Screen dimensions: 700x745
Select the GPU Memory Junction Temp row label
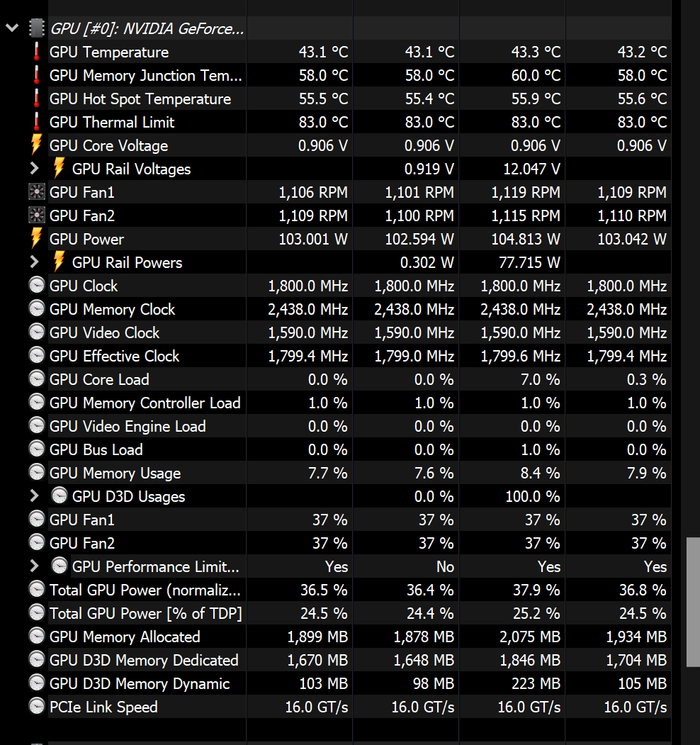(146, 76)
